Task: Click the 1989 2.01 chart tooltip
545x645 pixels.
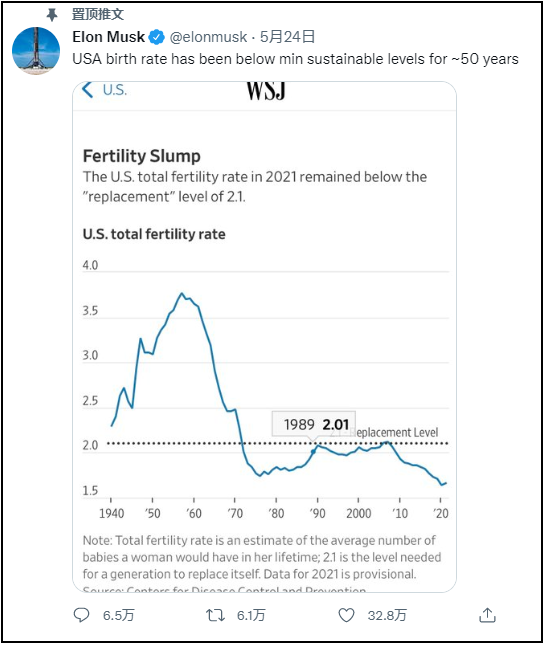Action: (314, 424)
